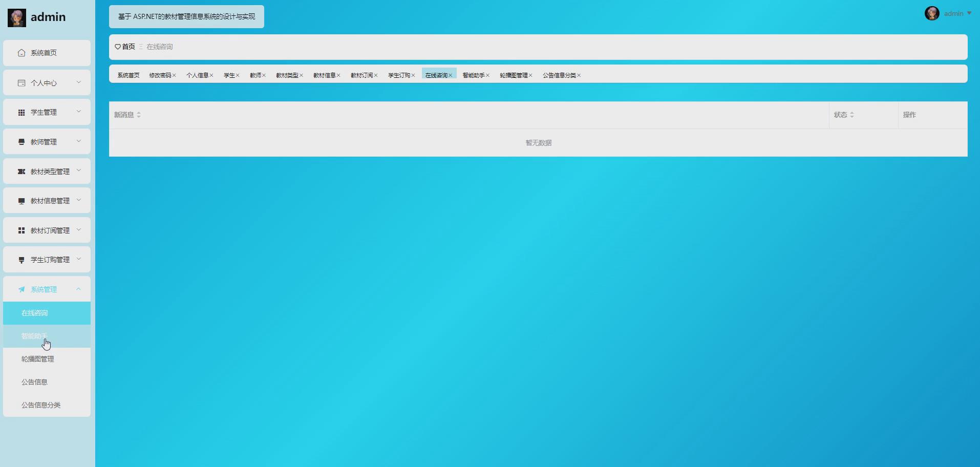
Task: Click the 在线咨询 breadcrumb text
Action: 160,47
